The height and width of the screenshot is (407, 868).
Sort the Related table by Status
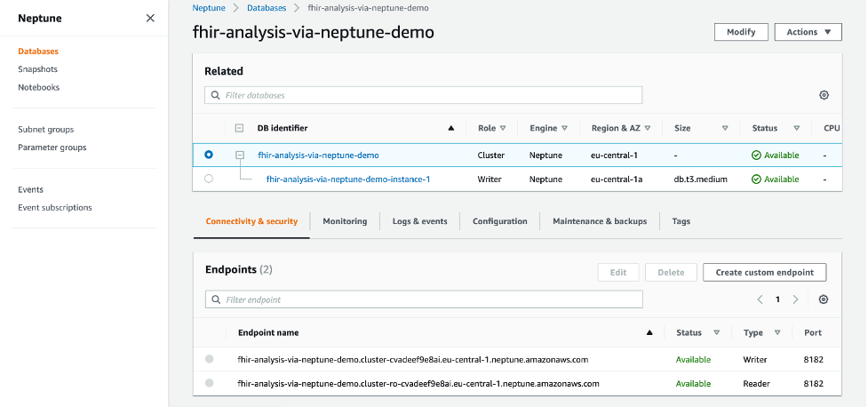point(796,129)
